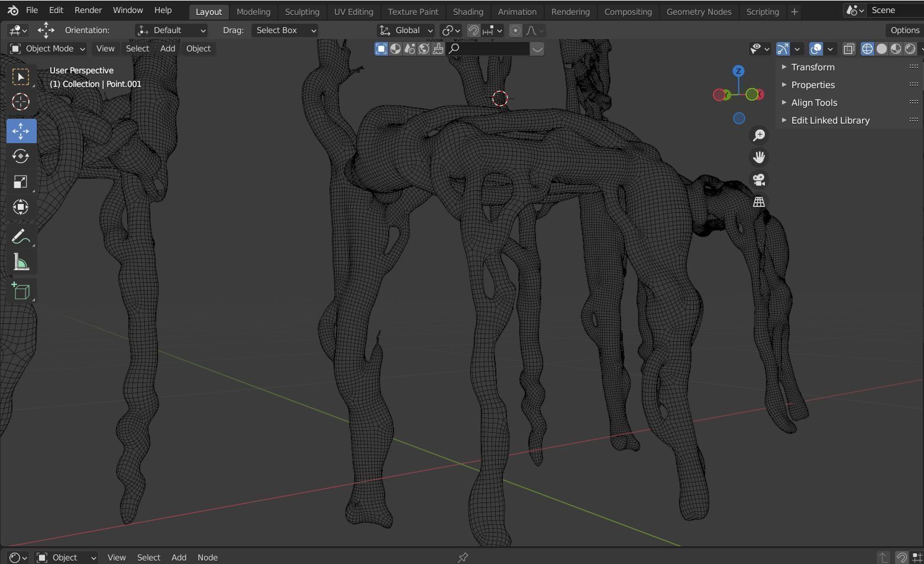Toggle viewport gizmos display
This screenshot has width=924, height=564.
click(783, 49)
